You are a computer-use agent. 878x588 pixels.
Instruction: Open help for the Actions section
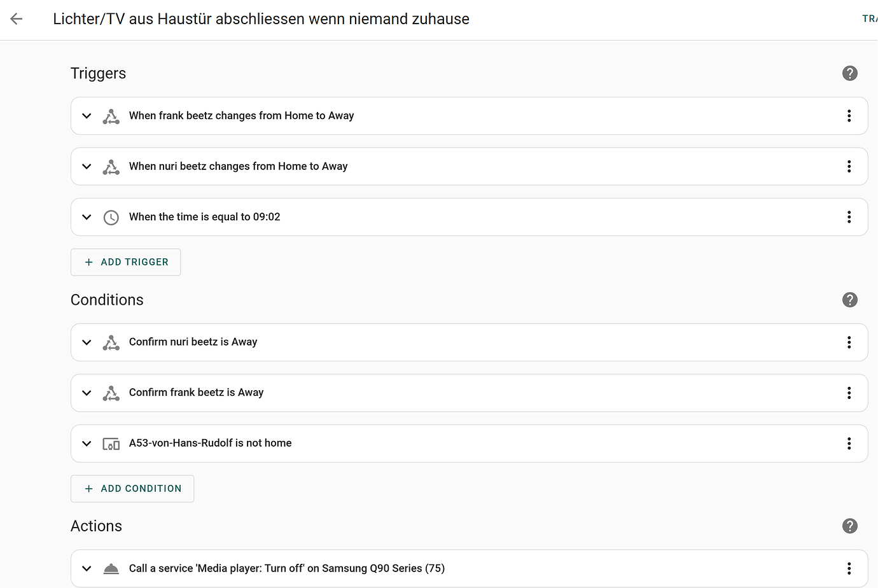click(850, 526)
